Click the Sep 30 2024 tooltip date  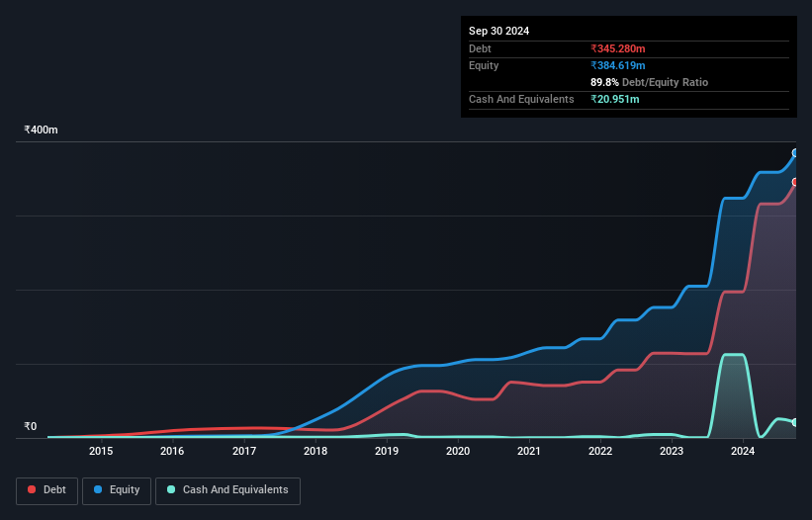tap(498, 31)
